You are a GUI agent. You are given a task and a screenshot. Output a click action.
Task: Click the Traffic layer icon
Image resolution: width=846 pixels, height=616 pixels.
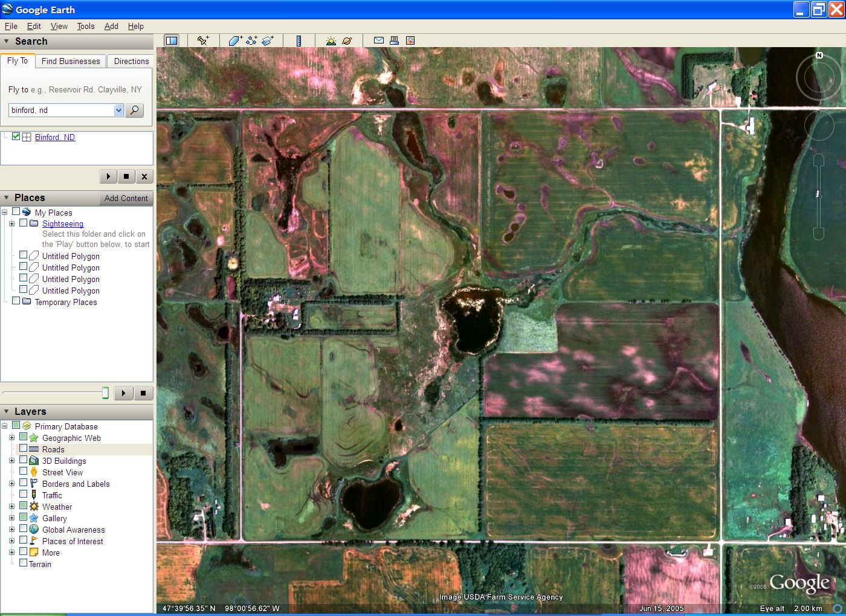click(x=34, y=495)
